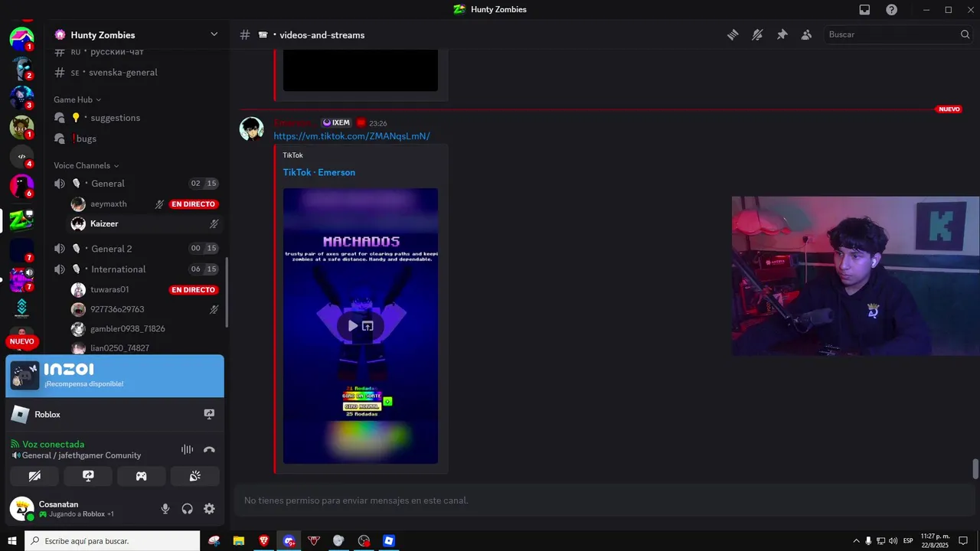
Task: Open the Threads icon in channel header
Action: (x=733, y=34)
